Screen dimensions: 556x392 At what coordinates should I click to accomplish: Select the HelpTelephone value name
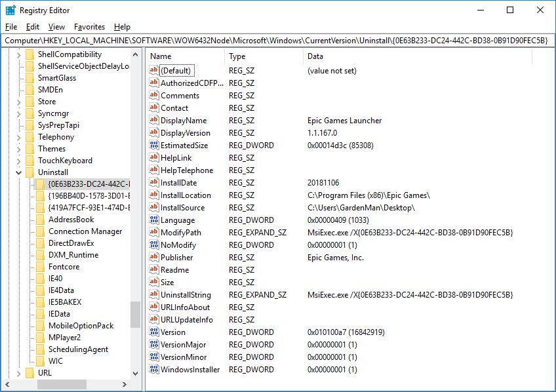[187, 170]
